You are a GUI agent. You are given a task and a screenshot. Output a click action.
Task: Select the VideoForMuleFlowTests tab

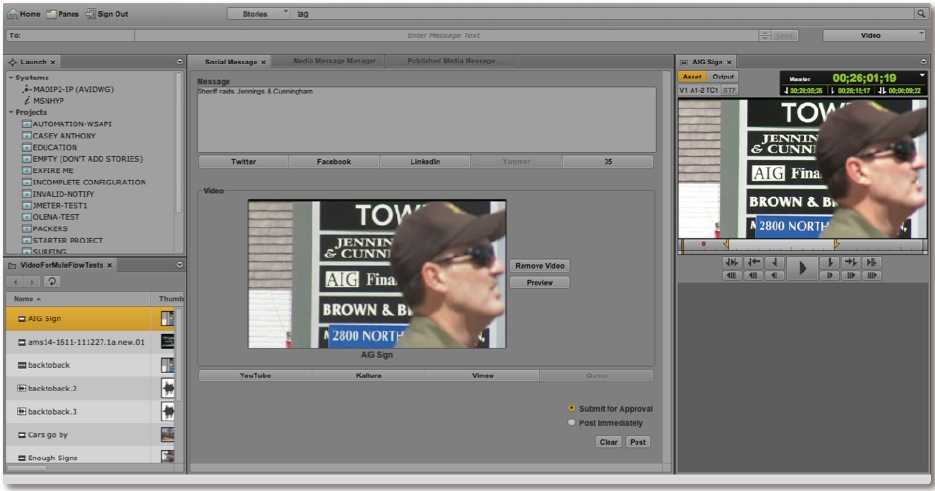(61, 265)
